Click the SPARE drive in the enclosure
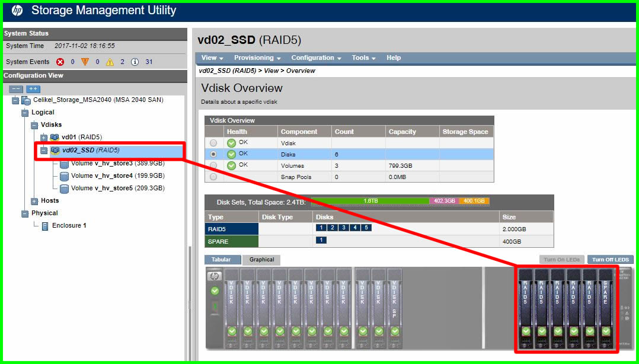The height and width of the screenshot is (364, 639). tap(606, 308)
